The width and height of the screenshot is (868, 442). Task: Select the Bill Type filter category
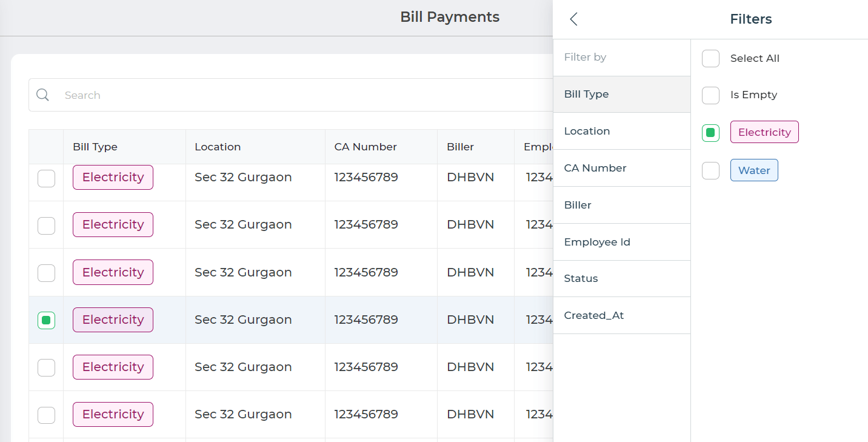[622, 95]
